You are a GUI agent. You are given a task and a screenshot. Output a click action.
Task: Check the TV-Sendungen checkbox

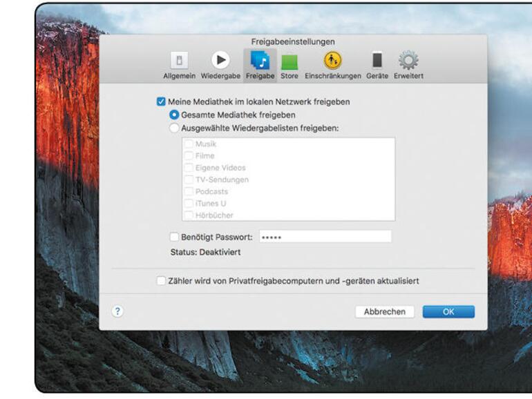tap(189, 179)
